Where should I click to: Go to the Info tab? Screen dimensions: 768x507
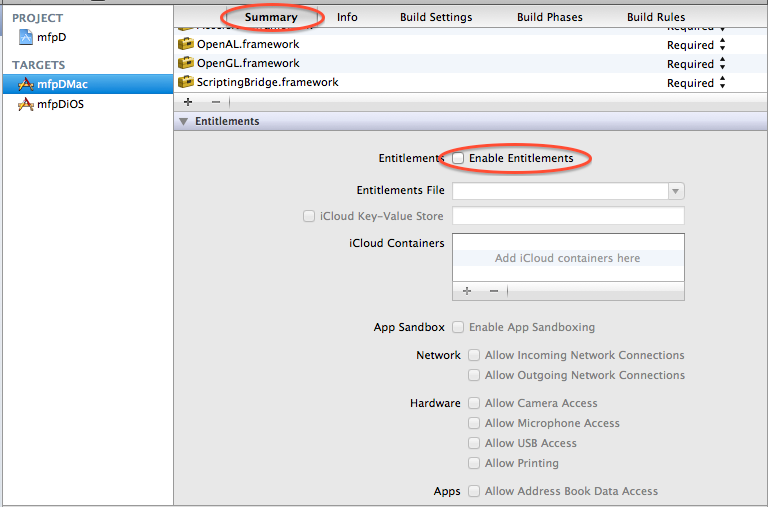347,17
